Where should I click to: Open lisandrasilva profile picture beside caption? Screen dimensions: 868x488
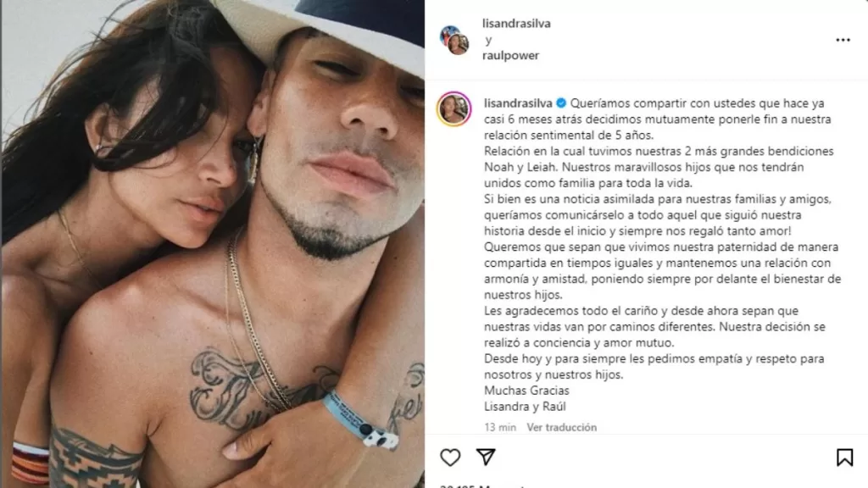click(x=454, y=109)
